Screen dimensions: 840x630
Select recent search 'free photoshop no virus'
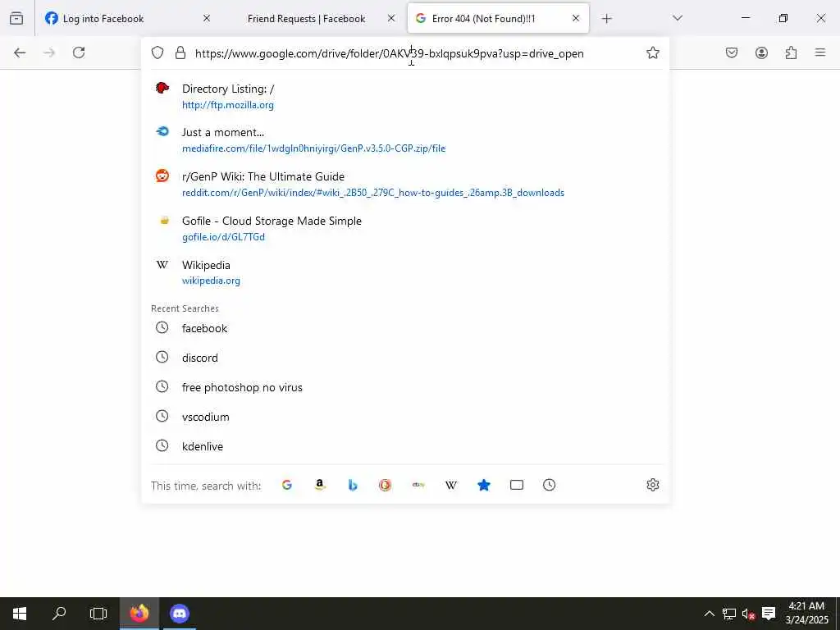coord(405,387)
